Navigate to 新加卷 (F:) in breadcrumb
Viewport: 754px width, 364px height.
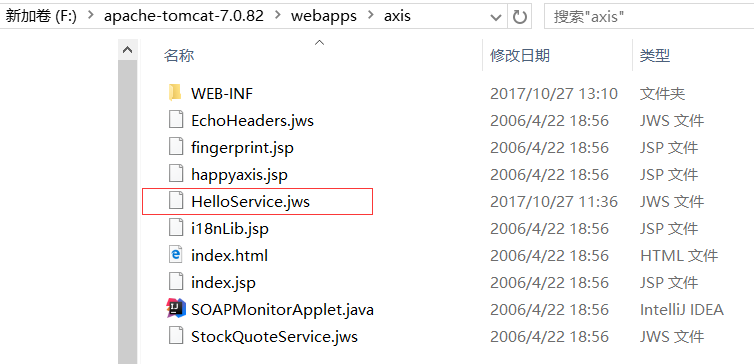pyautogui.click(x=41, y=16)
